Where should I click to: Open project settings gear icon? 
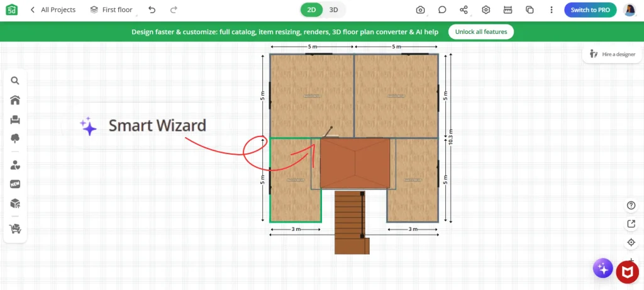[486, 10]
